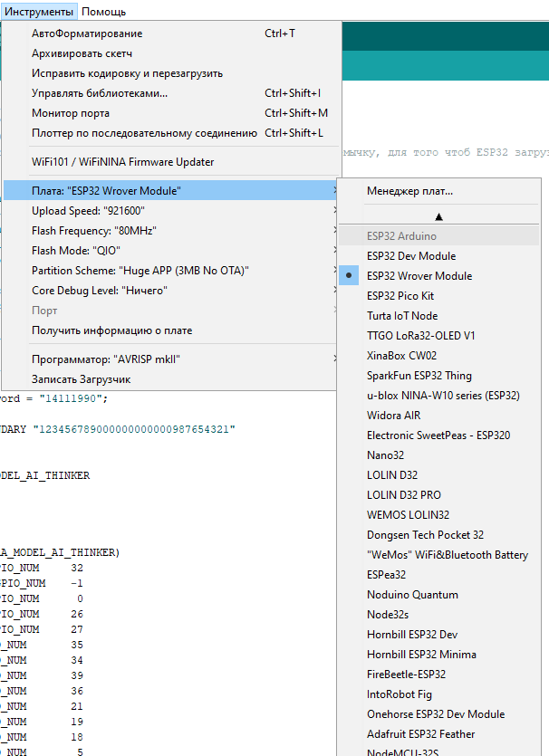Select LOLIN D32 board
The width and height of the screenshot is (549, 756).
[439, 475]
